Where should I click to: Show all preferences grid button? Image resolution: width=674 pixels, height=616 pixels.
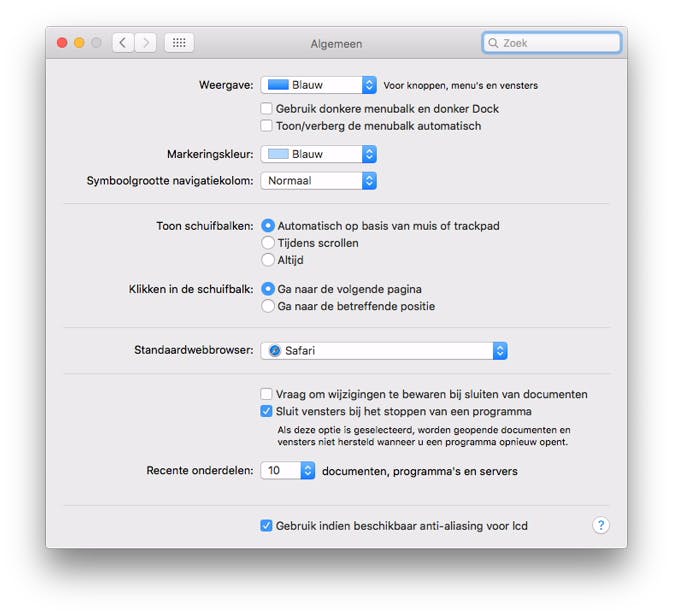179,43
